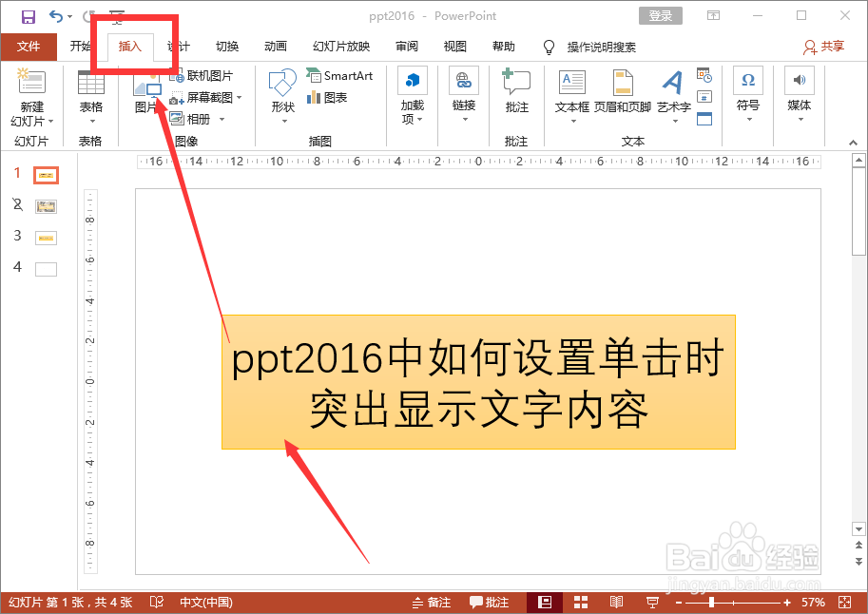Switch to the 切换 ribbon tab

coord(227,47)
